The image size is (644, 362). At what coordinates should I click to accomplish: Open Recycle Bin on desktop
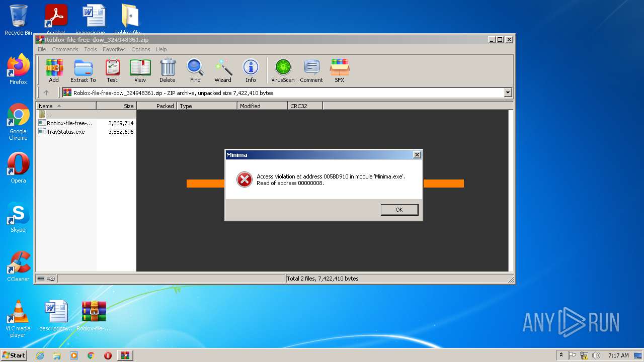click(18, 20)
